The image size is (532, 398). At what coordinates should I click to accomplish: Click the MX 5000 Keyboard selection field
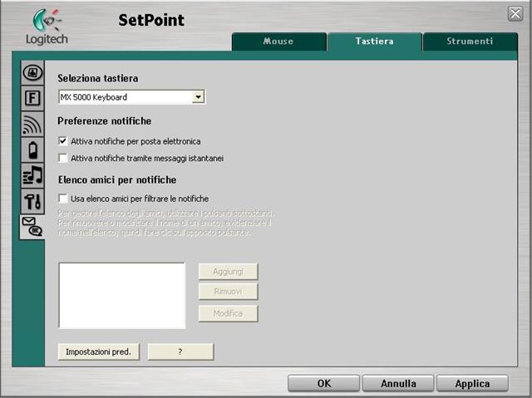click(131, 97)
